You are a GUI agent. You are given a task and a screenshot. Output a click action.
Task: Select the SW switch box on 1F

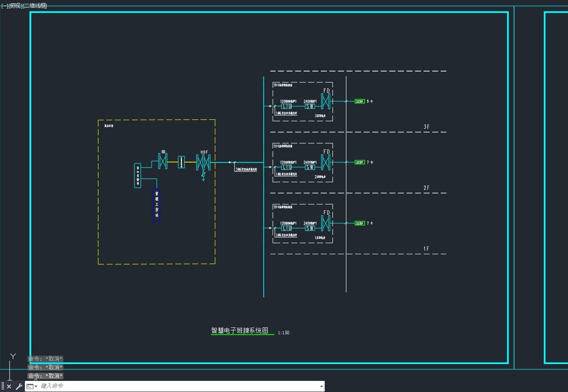click(x=310, y=228)
